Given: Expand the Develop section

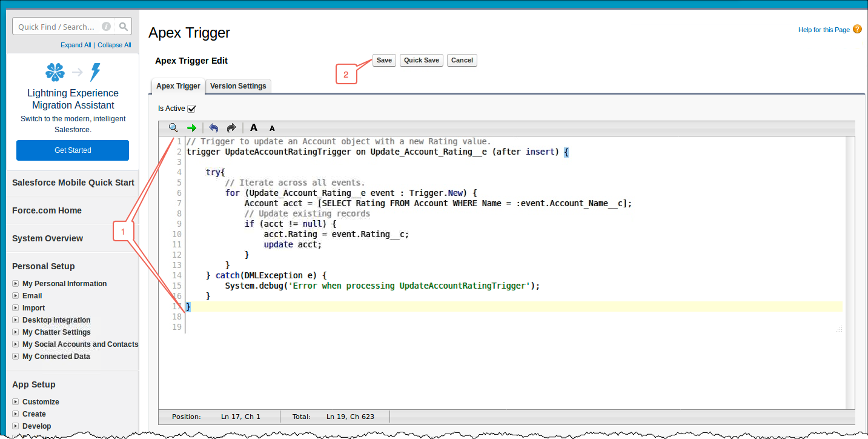Looking at the screenshot, I should pos(16,426).
